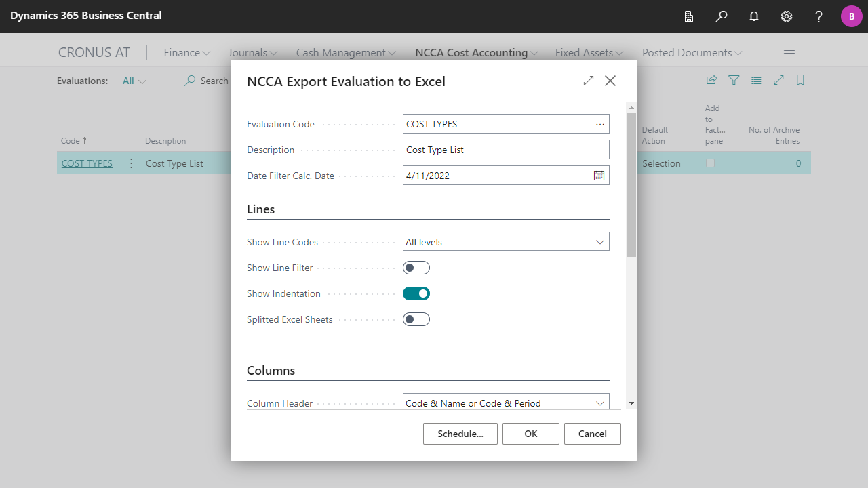Open the NCCA Cost Accounting menu
The image size is (868, 488).
[476, 53]
